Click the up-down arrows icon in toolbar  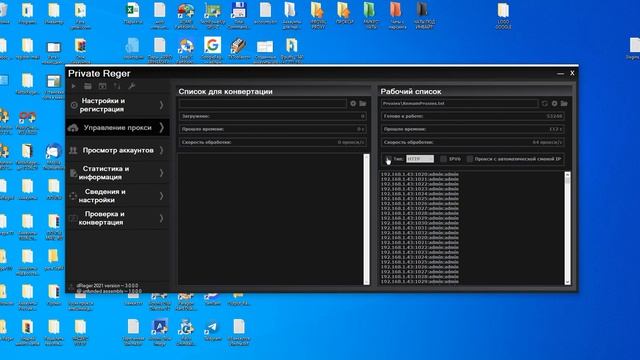click(x=117, y=86)
